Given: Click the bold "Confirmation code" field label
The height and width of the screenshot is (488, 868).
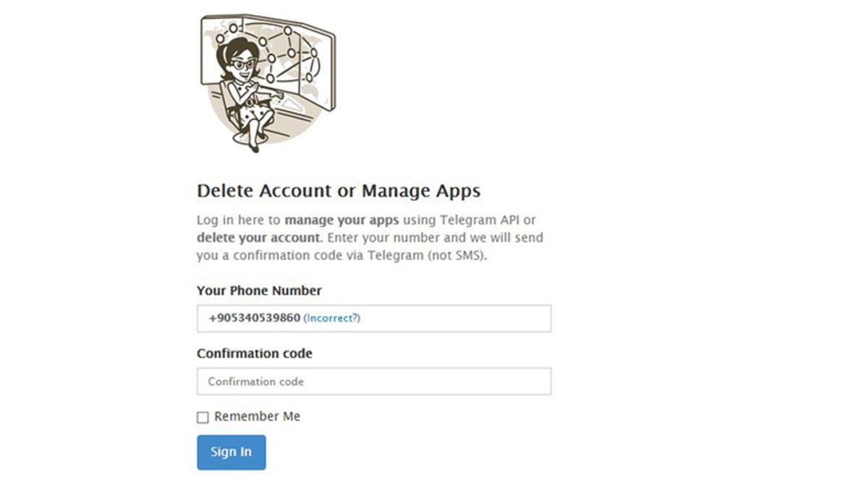Looking at the screenshot, I should pos(255,354).
